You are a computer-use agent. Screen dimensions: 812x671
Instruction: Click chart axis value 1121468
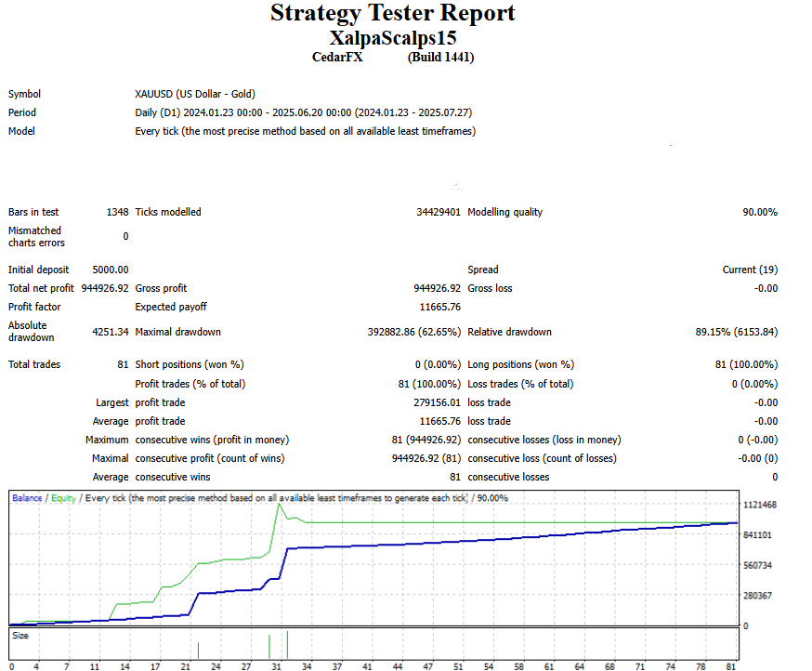click(760, 505)
